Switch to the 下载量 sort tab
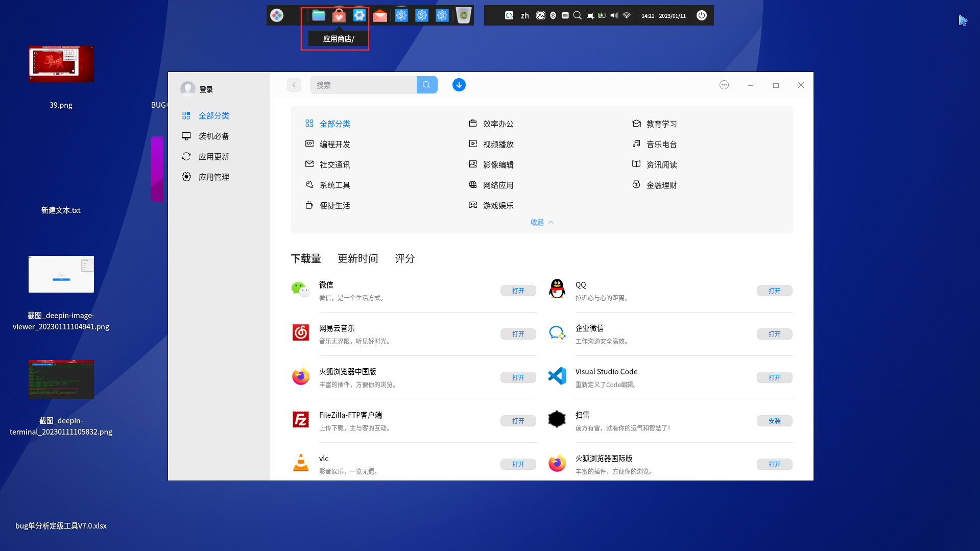The width and height of the screenshot is (980, 551). (306, 259)
